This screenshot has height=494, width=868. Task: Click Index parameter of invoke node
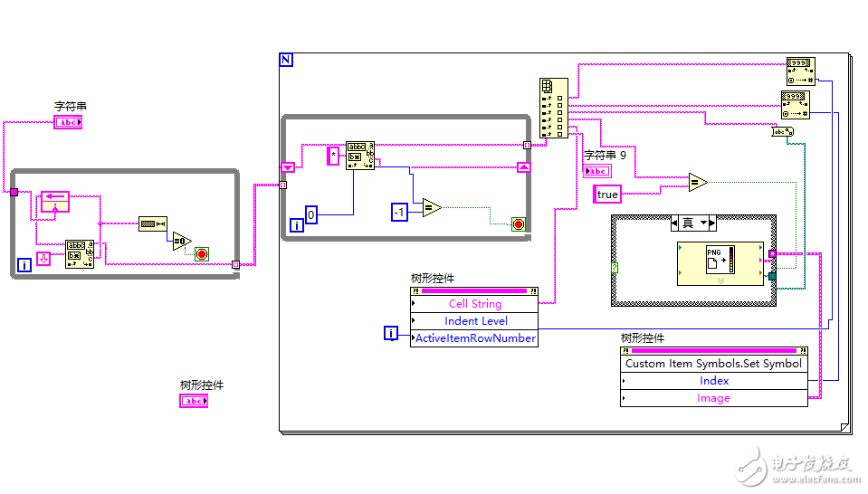point(713,381)
